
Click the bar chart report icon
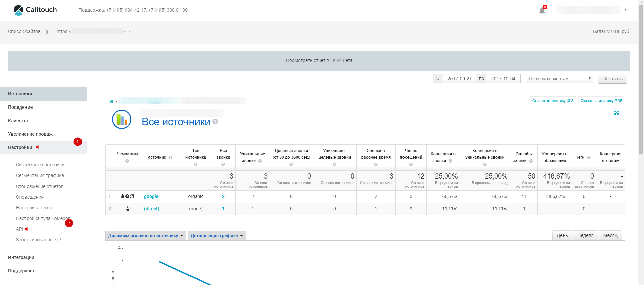(121, 119)
